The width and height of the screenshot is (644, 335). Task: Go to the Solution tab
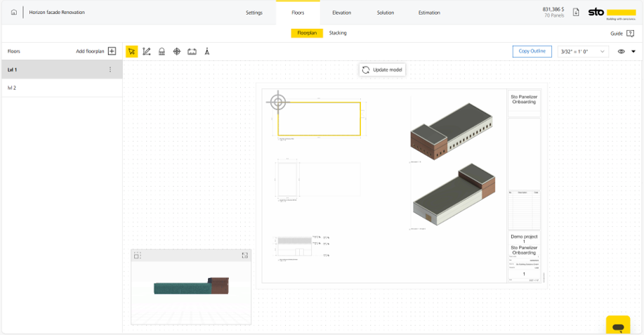(386, 13)
